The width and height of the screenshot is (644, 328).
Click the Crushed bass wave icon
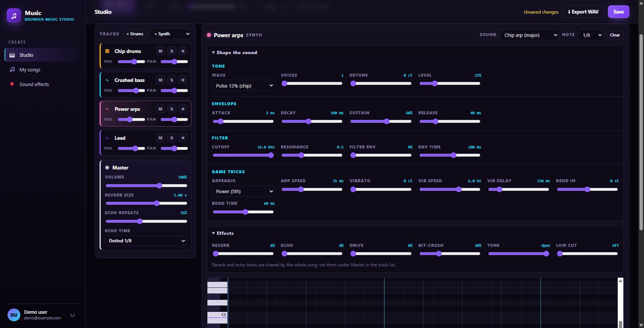(x=107, y=80)
